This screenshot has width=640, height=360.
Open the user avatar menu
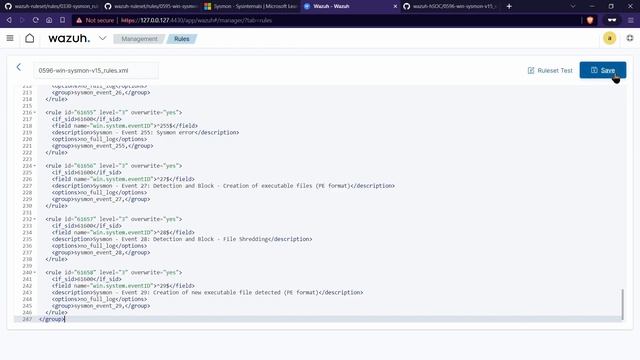609,38
